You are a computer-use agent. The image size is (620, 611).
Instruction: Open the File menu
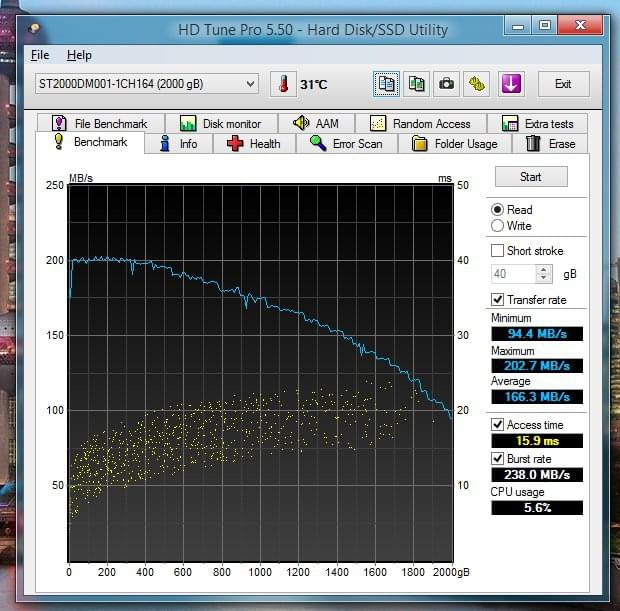pyautogui.click(x=40, y=55)
